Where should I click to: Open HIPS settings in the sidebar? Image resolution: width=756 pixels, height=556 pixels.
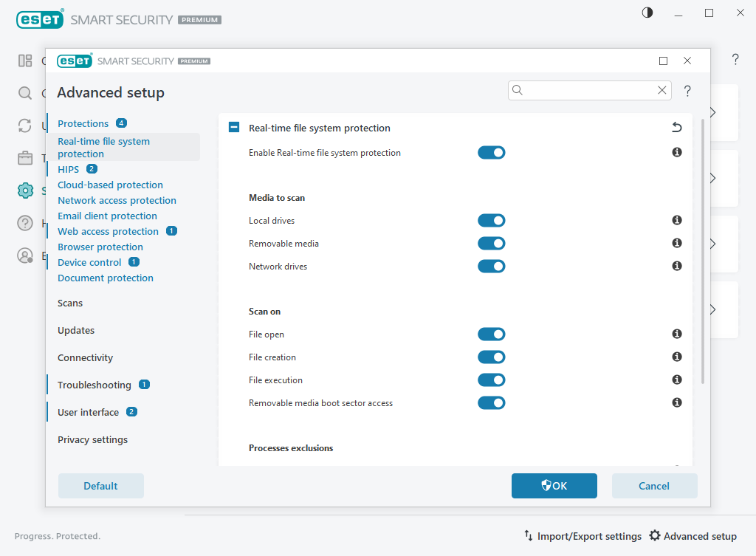click(x=68, y=170)
